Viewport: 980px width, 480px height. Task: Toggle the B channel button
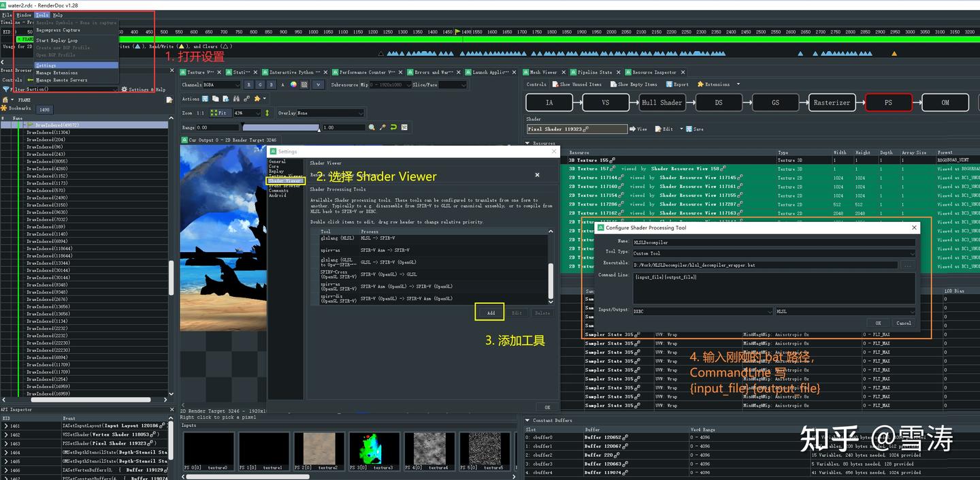click(x=272, y=84)
